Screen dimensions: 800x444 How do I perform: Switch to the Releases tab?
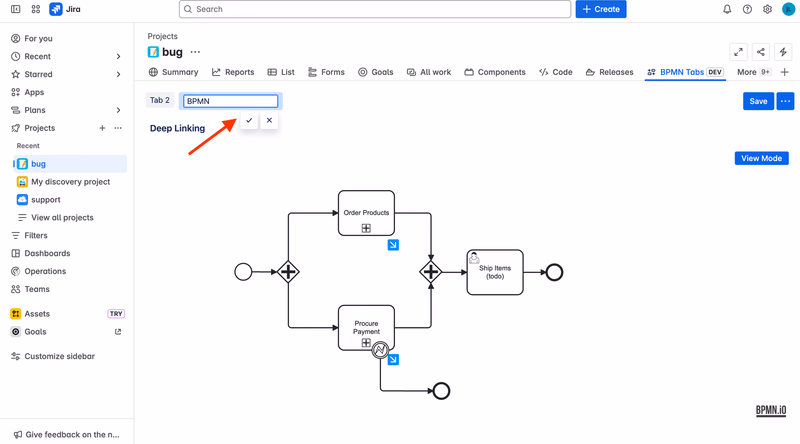(610, 72)
